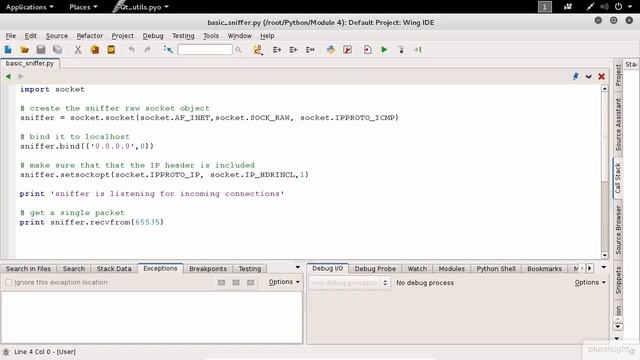Start debugging with green play button
Viewport: 640px width, 360px height.
tap(384, 50)
